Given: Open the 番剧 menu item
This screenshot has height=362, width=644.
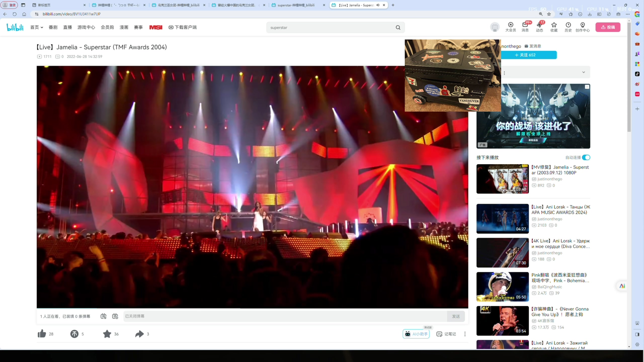Looking at the screenshot, I should click(53, 27).
